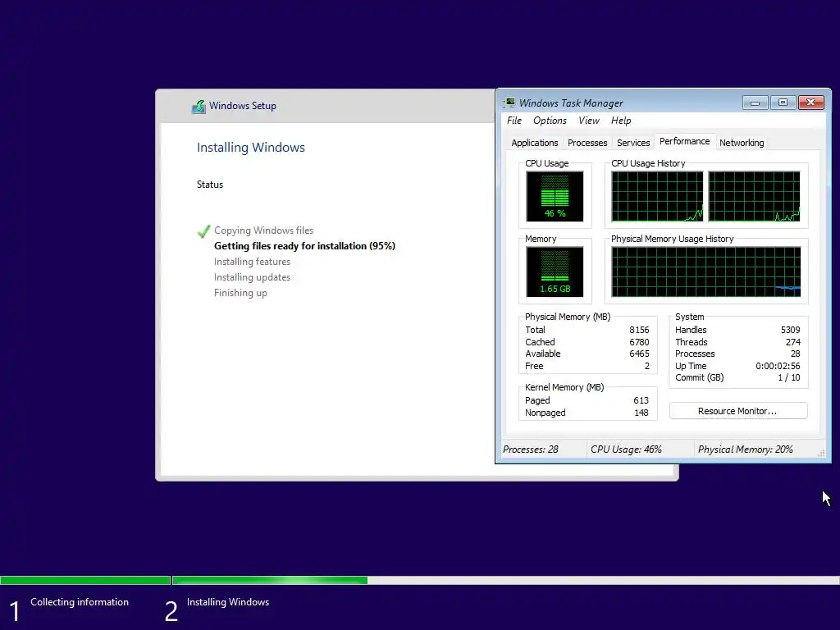Click the Physical Memory Usage History graph

point(706,272)
